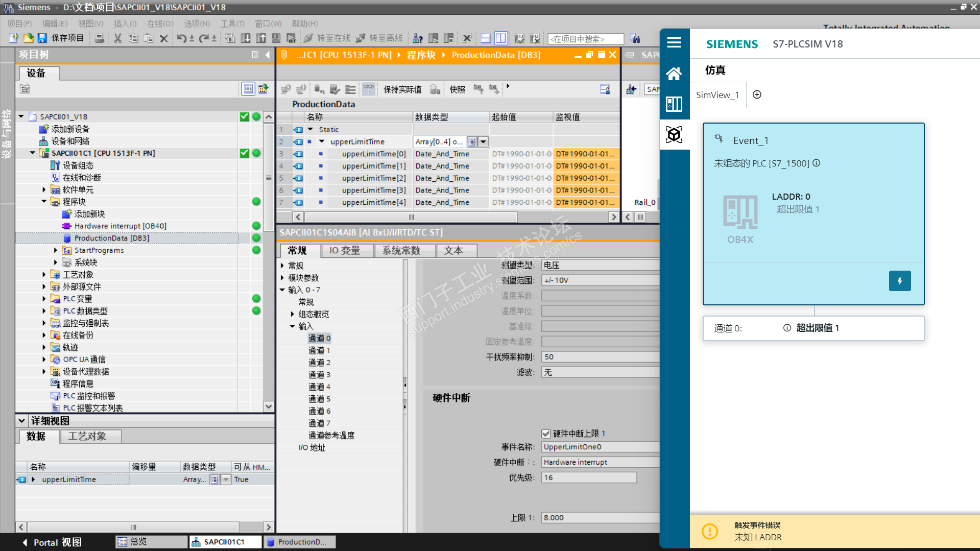Image resolution: width=980 pixels, height=551 pixels.
Task: Click the PLCSIM panel view sidebar icon
Action: [x=674, y=104]
